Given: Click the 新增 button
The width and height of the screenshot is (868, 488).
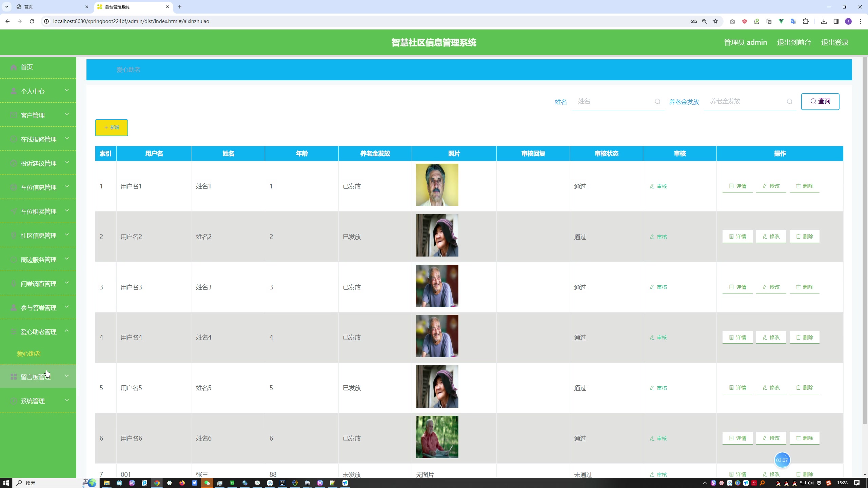Looking at the screenshot, I should 112,127.
